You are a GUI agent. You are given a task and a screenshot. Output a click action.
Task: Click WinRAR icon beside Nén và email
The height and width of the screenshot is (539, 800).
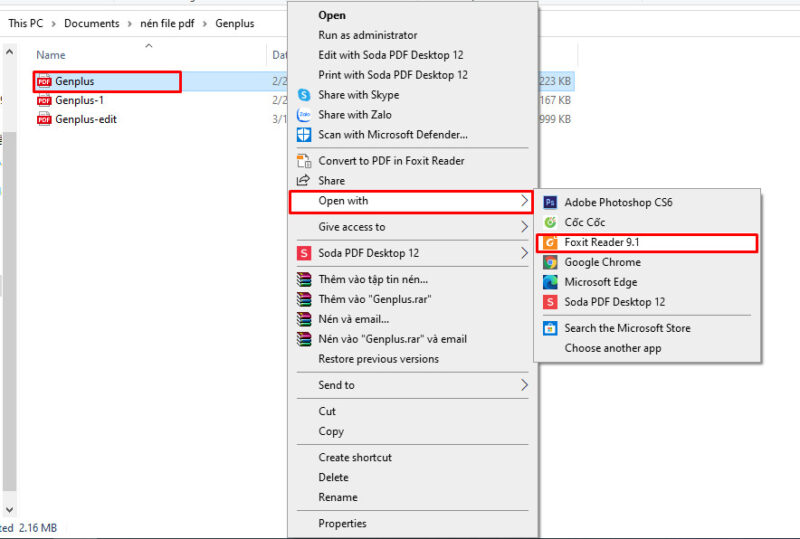click(304, 319)
